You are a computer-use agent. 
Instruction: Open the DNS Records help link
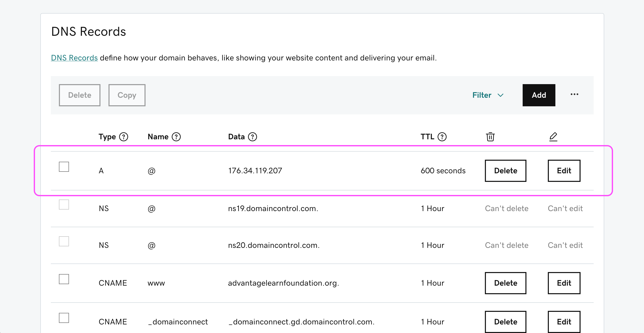(74, 58)
